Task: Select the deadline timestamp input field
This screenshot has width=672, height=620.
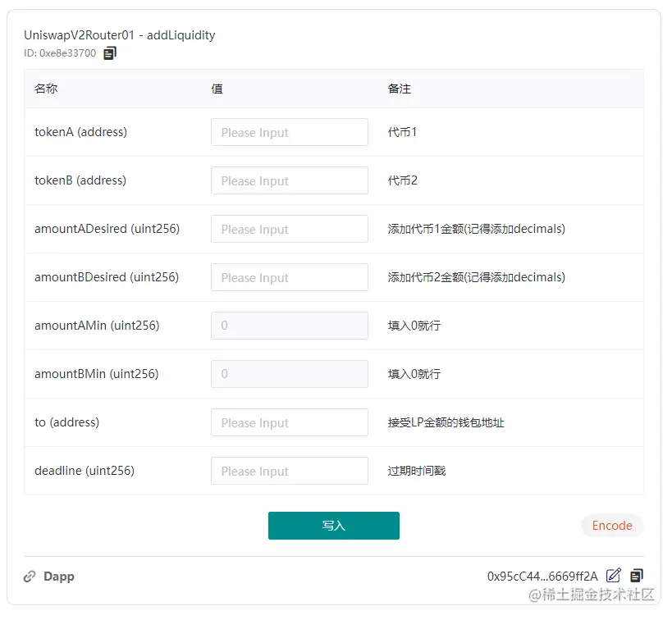Action: pyautogui.click(x=289, y=471)
